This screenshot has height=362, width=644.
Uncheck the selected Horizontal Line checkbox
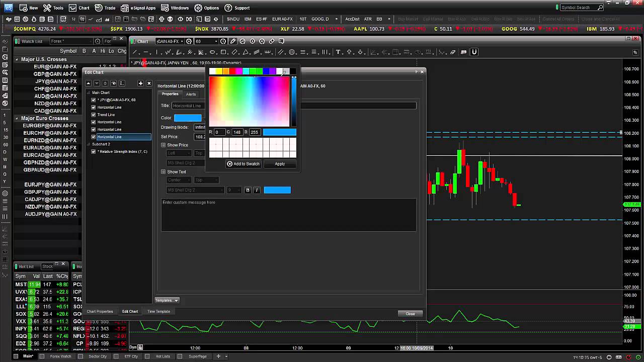[x=94, y=137]
